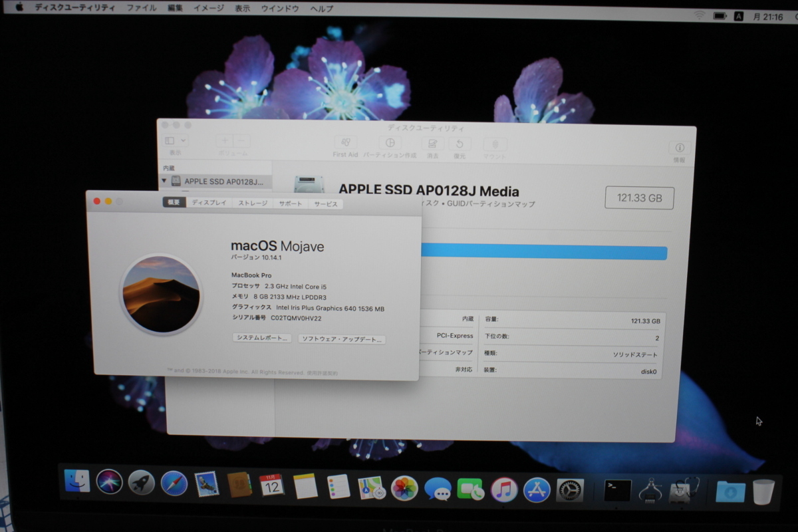Click the blue disk usage bar
This screenshot has height=532, width=798.
pos(544,252)
